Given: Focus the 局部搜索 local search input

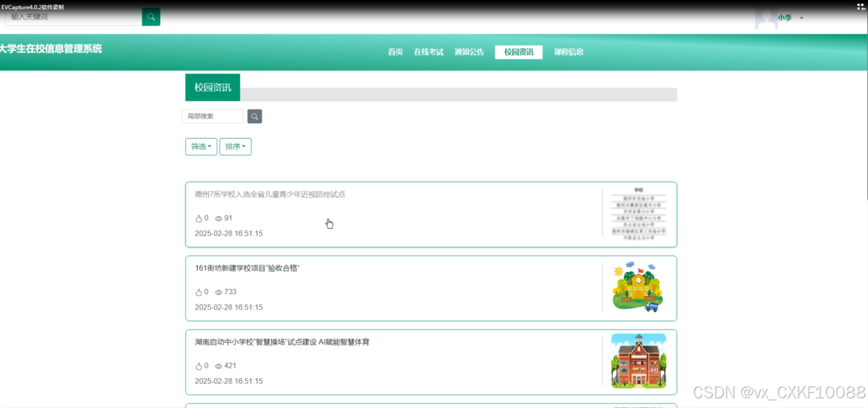Looking at the screenshot, I should (x=212, y=116).
